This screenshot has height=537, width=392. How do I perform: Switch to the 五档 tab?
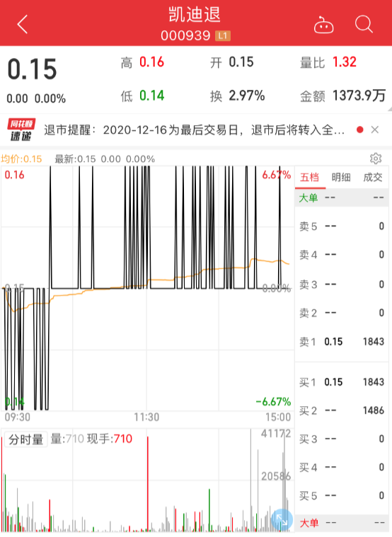coord(310,178)
